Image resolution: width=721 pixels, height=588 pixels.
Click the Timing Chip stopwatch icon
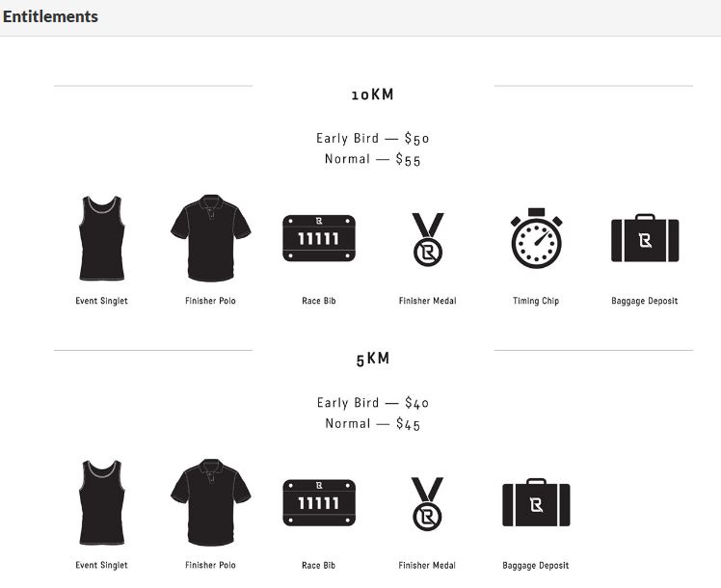pos(536,238)
